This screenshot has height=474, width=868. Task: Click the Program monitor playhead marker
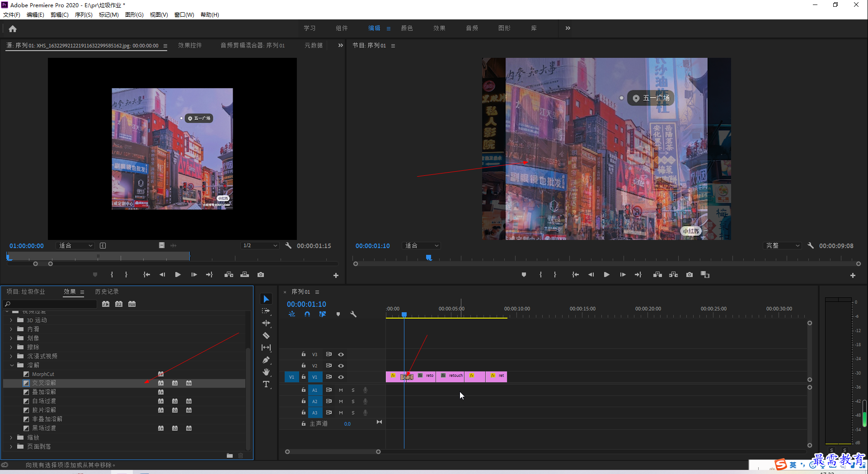(x=429, y=258)
